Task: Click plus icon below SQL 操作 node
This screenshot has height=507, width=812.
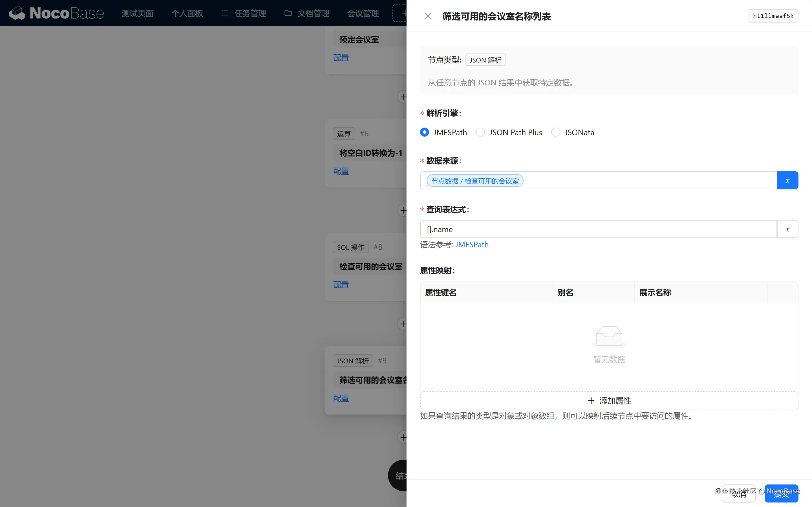Action: [403, 324]
